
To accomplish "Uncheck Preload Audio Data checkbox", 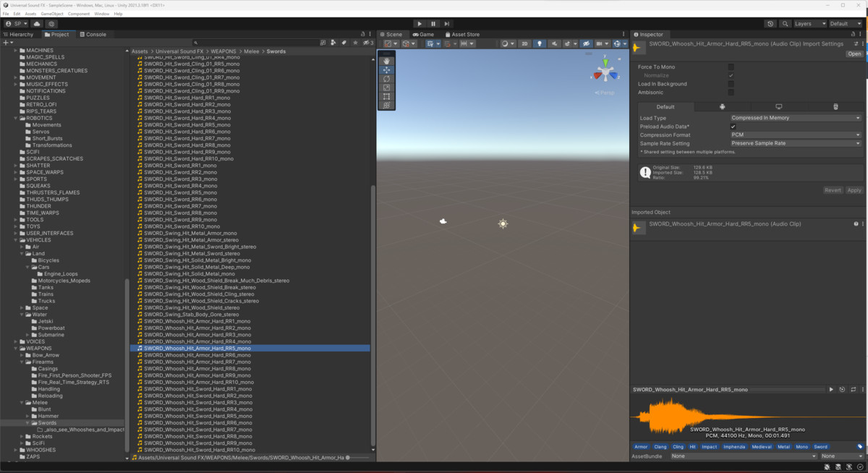I will pos(733,127).
